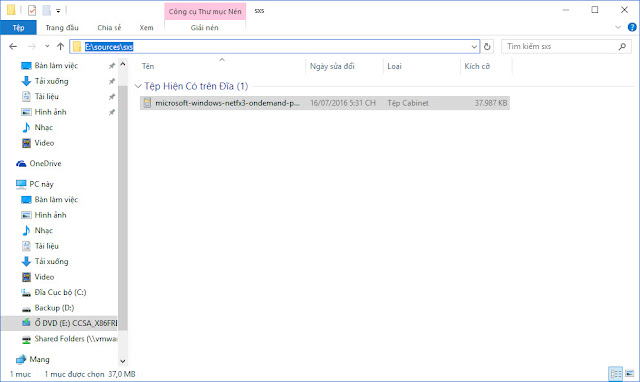Switch to the Trang đầu tab
The width and height of the screenshot is (640, 382).
click(x=62, y=28)
